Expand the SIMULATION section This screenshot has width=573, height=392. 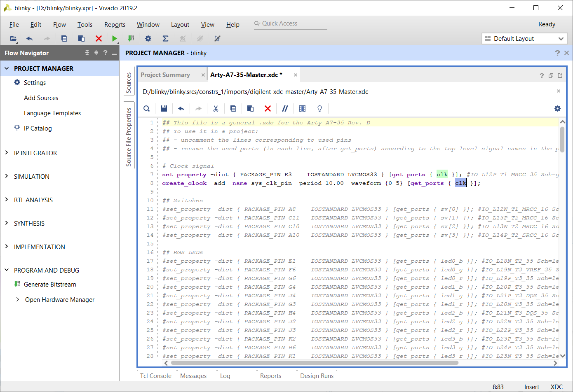(x=7, y=176)
